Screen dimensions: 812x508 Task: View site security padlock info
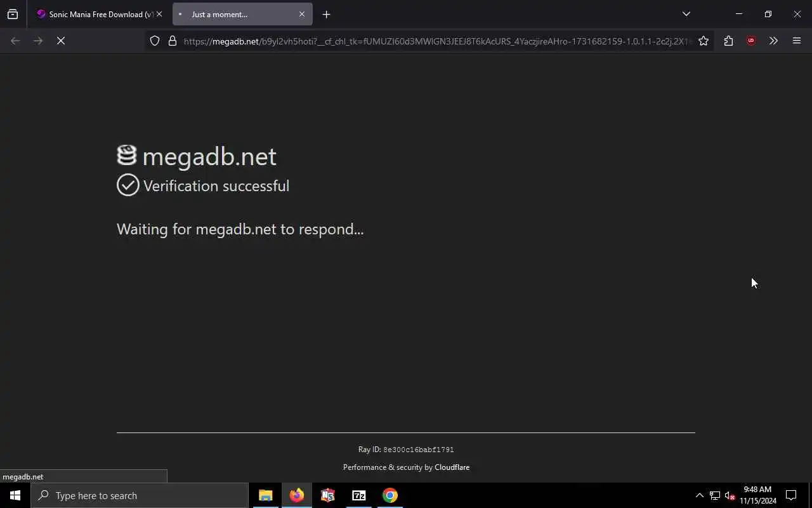pos(172,41)
